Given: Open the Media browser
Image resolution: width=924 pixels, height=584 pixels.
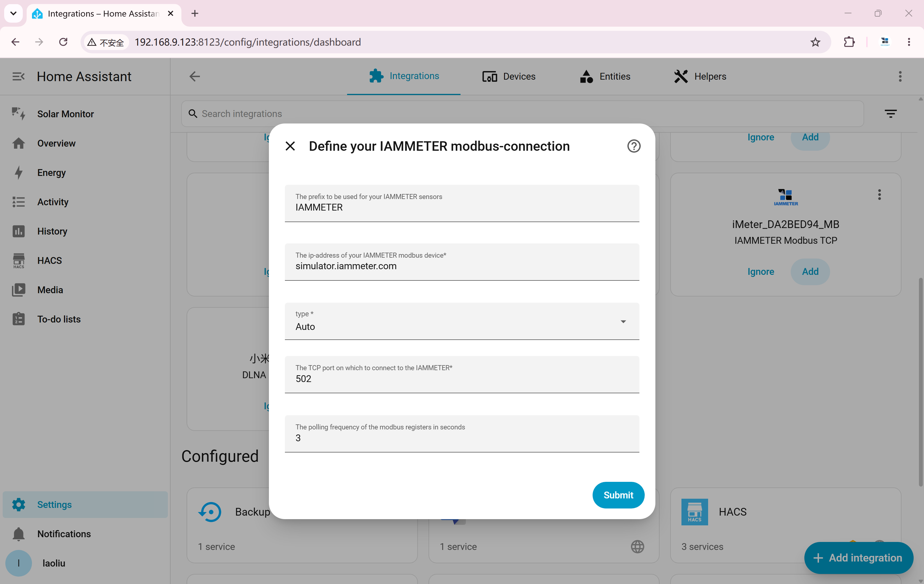Looking at the screenshot, I should coord(85,290).
